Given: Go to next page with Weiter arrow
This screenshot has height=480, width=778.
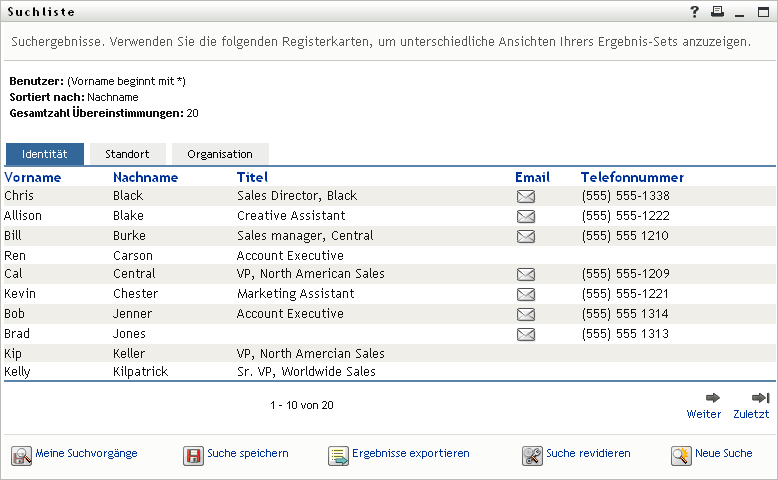Looking at the screenshot, I should (713, 398).
